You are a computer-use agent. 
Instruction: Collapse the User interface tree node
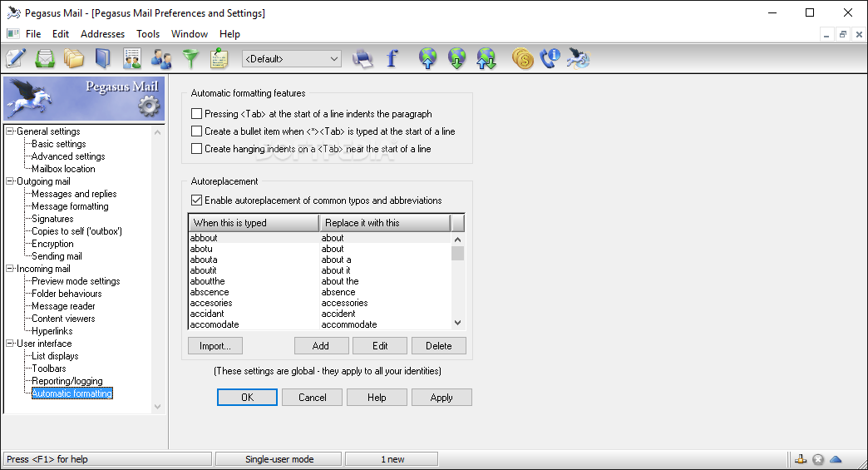coord(10,344)
